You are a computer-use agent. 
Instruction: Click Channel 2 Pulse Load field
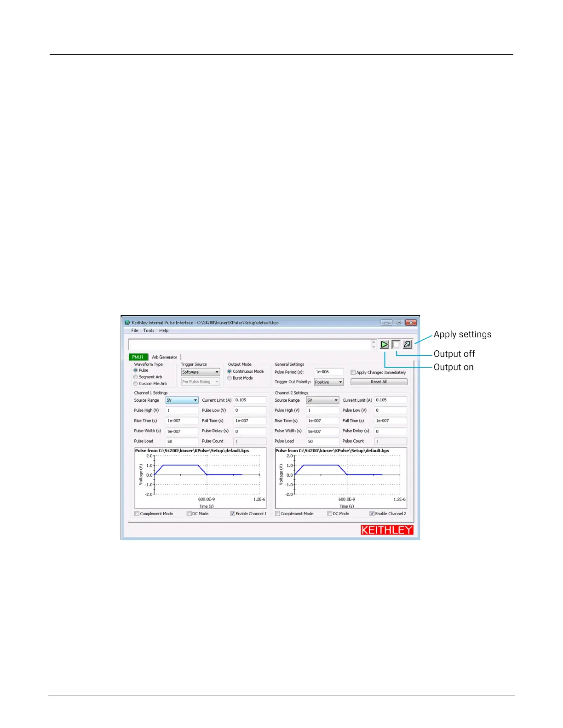[323, 441]
